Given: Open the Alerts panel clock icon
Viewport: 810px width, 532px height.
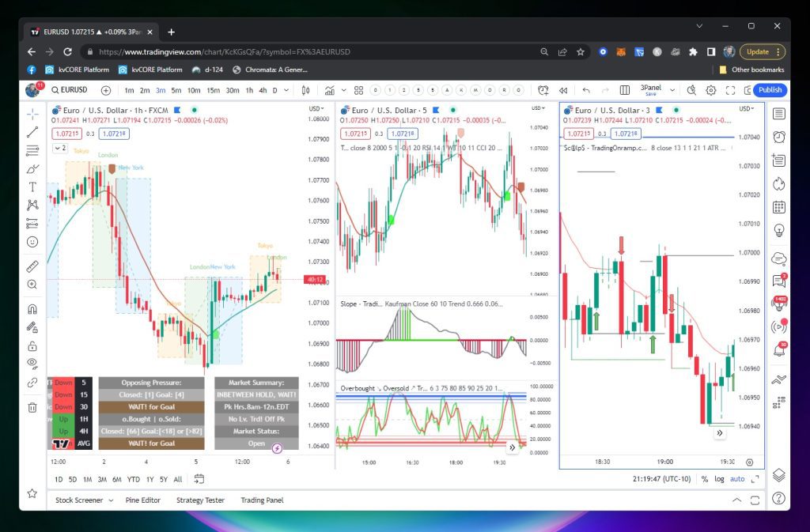Looking at the screenshot, I should [x=779, y=137].
